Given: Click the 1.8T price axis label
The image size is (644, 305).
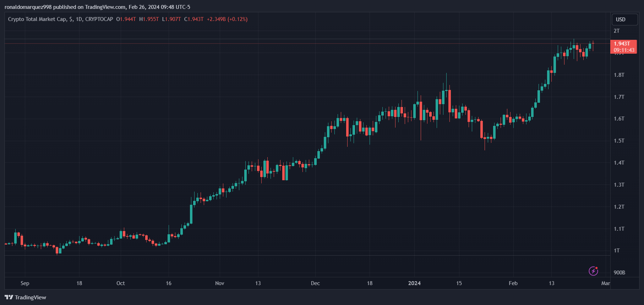Looking at the screenshot, I should pyautogui.click(x=619, y=75).
